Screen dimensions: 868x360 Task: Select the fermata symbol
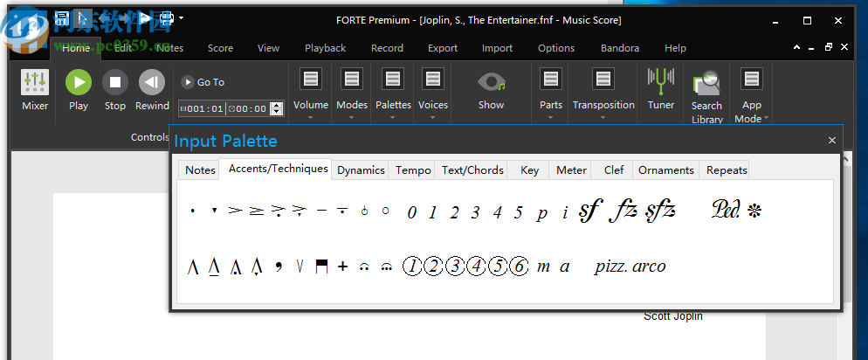(x=364, y=267)
